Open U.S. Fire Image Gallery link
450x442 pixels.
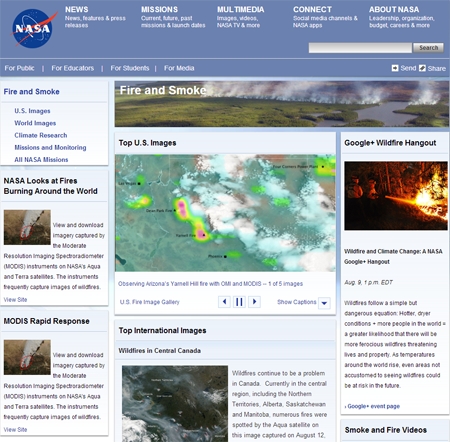click(150, 302)
